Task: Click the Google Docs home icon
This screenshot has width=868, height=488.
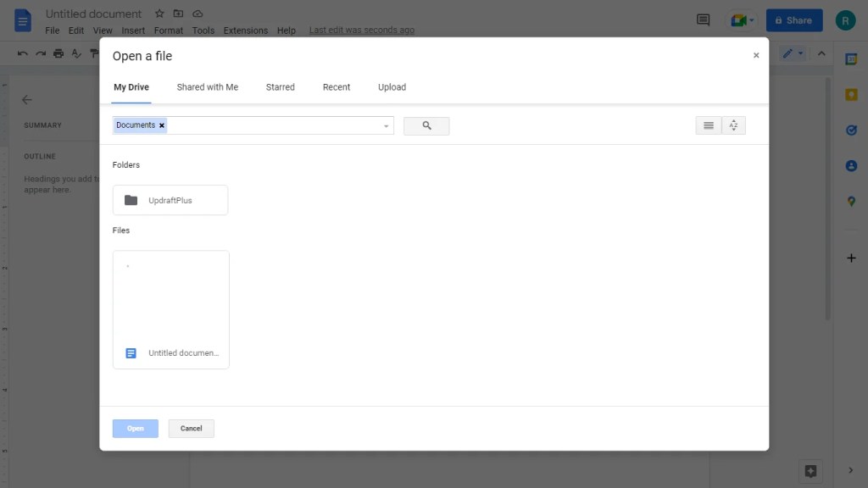Action: [x=23, y=21]
